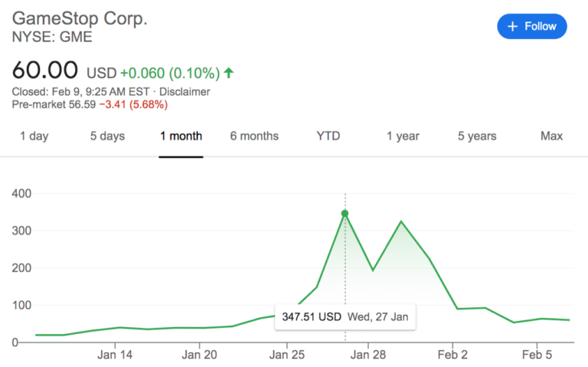Select the Max range tab
Screen dimensions: 588x367
[x=551, y=136]
